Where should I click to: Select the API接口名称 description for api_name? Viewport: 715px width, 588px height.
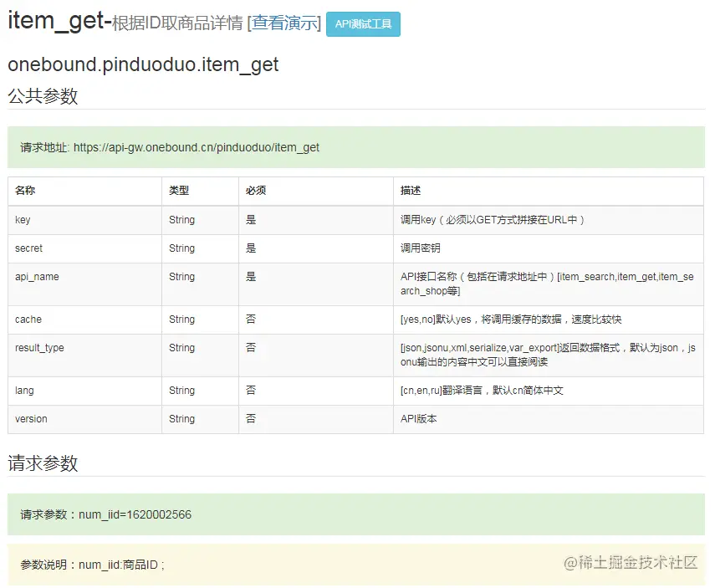pos(547,284)
